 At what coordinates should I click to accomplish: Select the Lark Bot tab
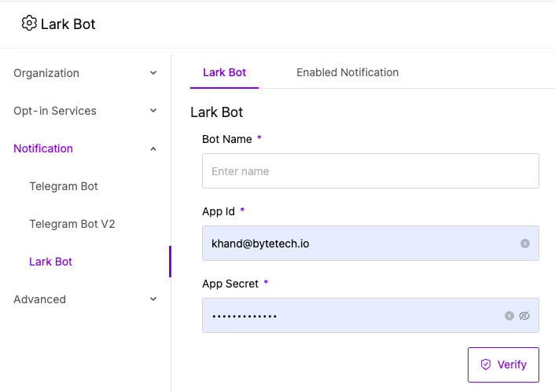click(x=224, y=72)
